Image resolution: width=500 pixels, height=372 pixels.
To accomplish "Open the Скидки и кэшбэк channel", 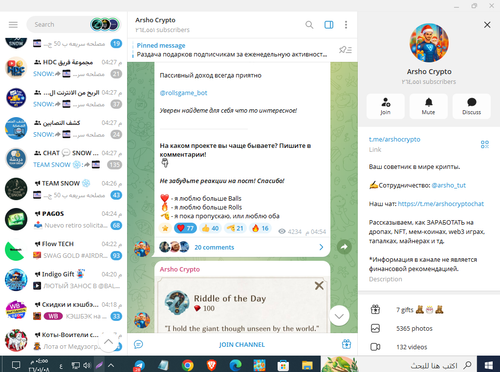I will [63, 310].
